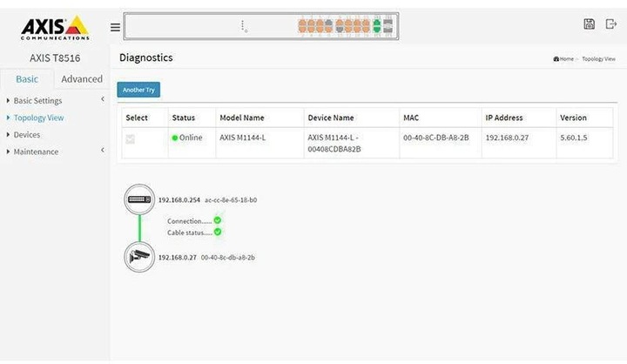627x364 pixels.
Task: Click the AXIS M1144-L model name cell
Action: tap(243, 138)
